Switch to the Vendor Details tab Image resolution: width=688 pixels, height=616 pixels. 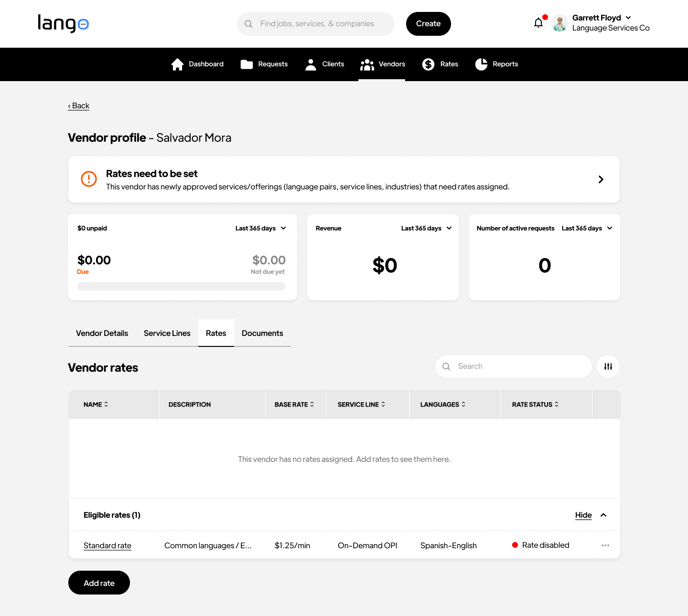pyautogui.click(x=102, y=333)
